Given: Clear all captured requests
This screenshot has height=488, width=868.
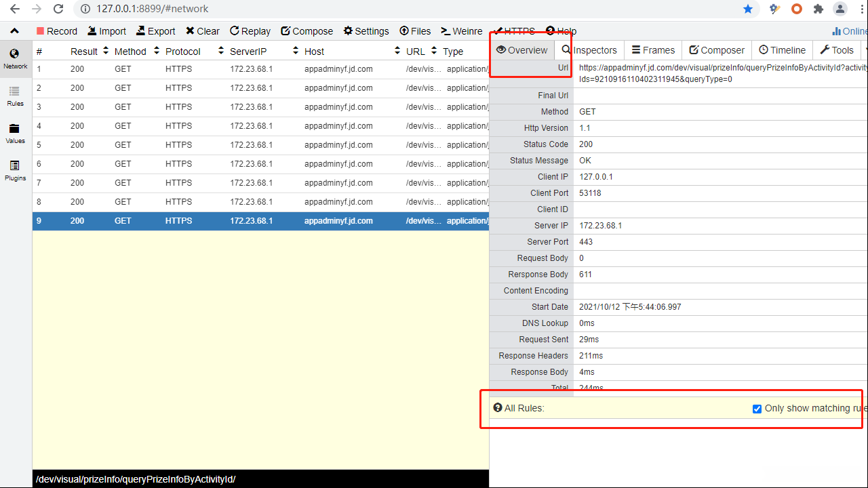Looking at the screenshot, I should coord(203,31).
